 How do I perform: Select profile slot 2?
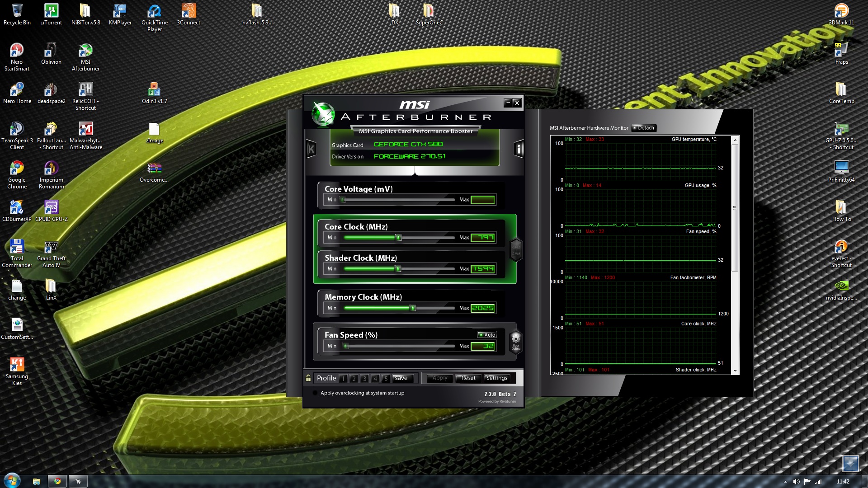[354, 379]
